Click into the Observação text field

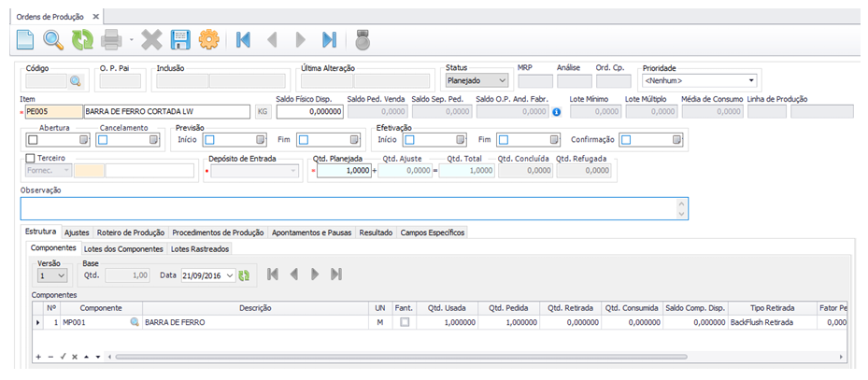tap(353, 208)
